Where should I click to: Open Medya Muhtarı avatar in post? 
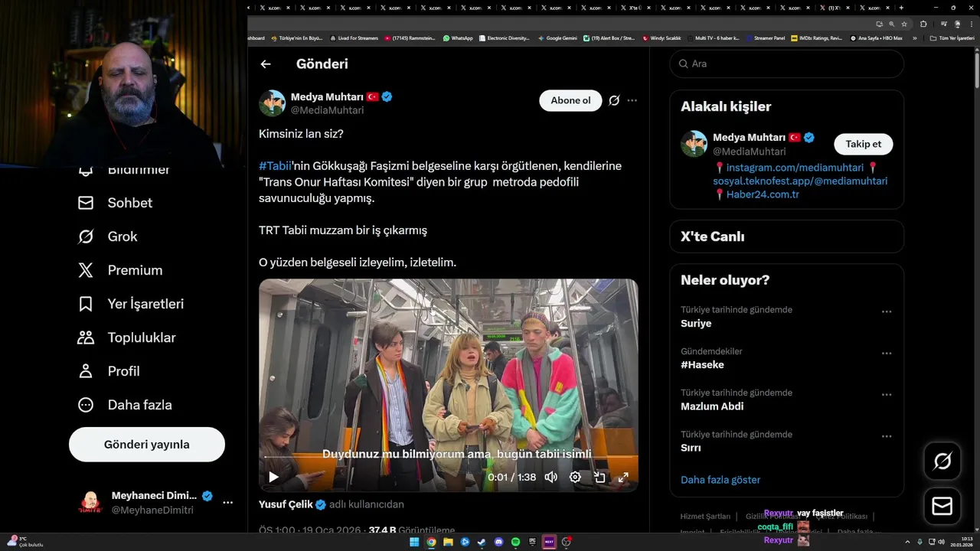pos(272,103)
